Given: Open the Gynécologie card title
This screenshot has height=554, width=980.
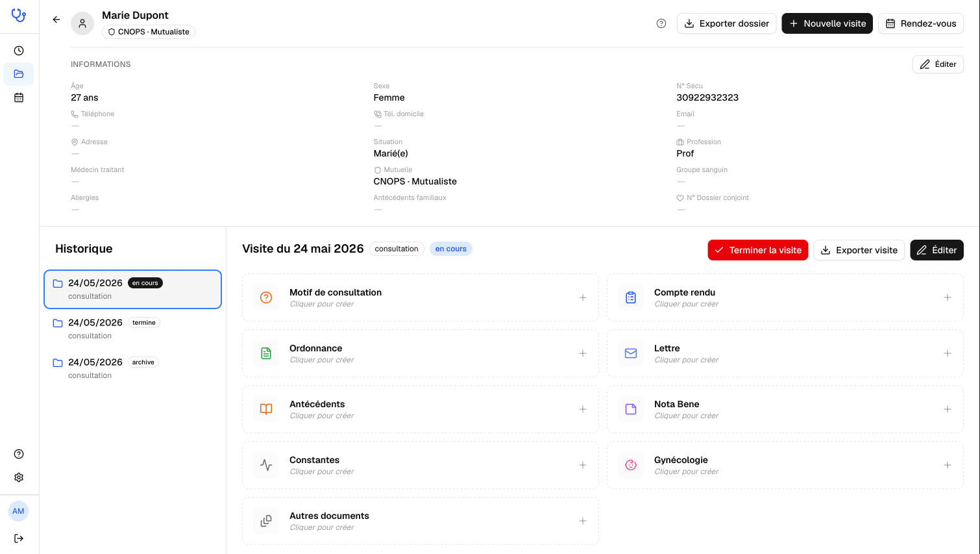Looking at the screenshot, I should coord(681,460).
